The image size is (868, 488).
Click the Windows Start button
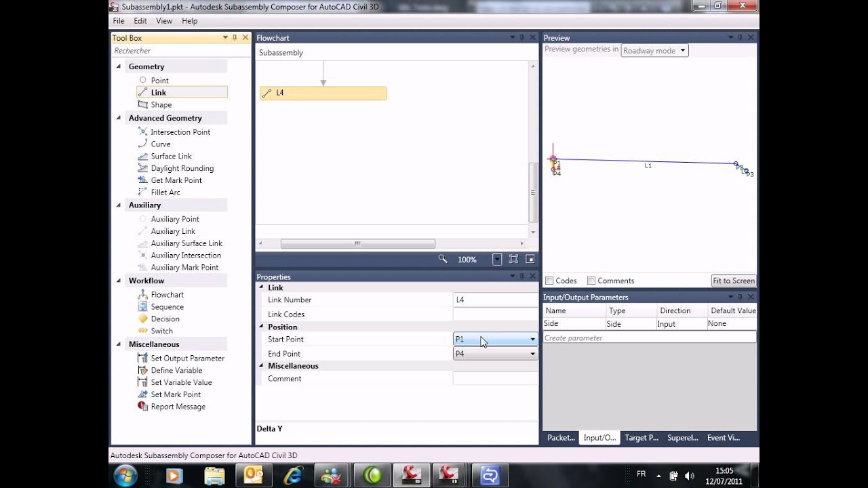[x=126, y=475]
